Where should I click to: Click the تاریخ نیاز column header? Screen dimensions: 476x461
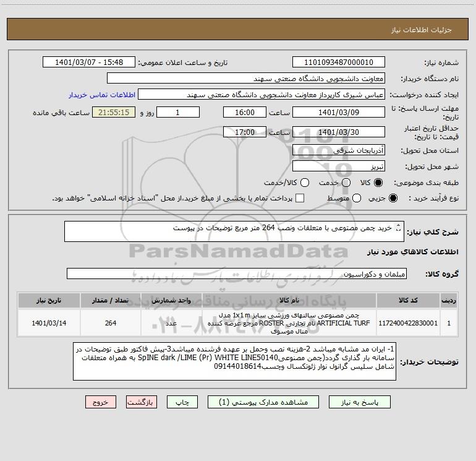pyautogui.click(x=49, y=300)
